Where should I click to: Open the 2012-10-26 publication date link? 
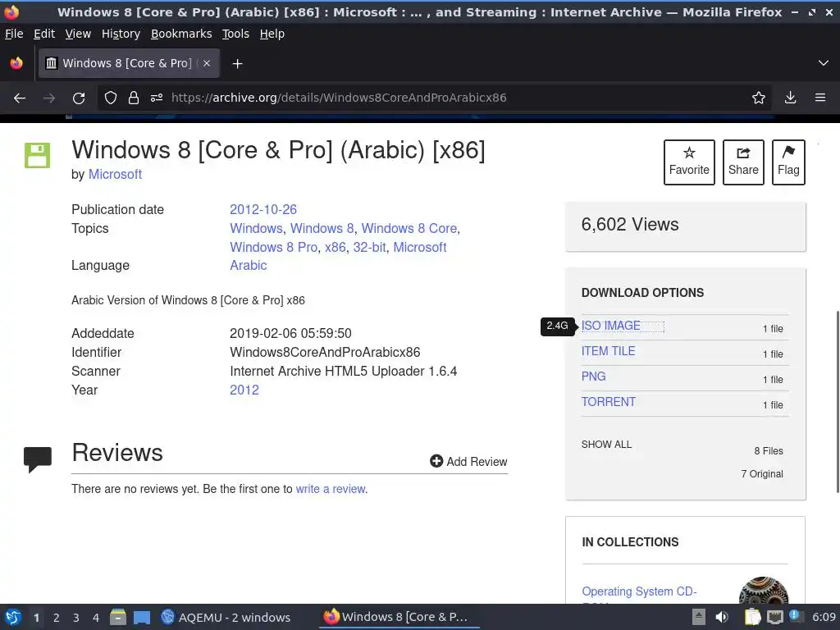point(263,209)
